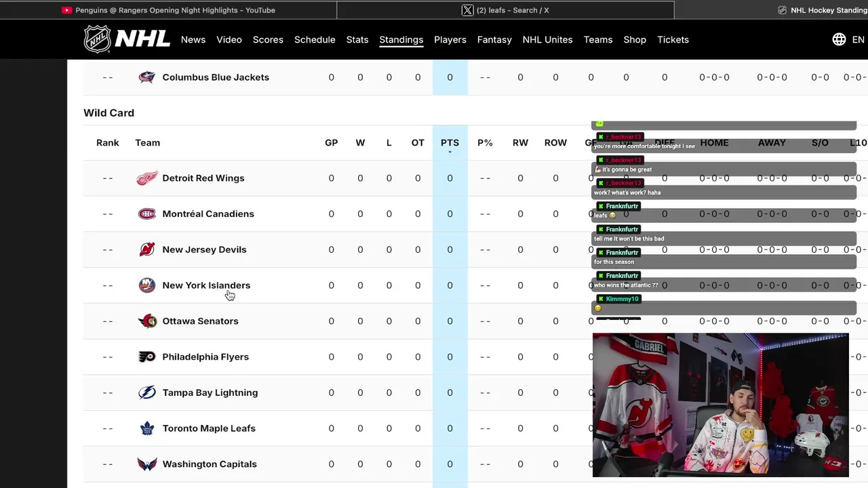Open the Scores menu item

tap(268, 39)
